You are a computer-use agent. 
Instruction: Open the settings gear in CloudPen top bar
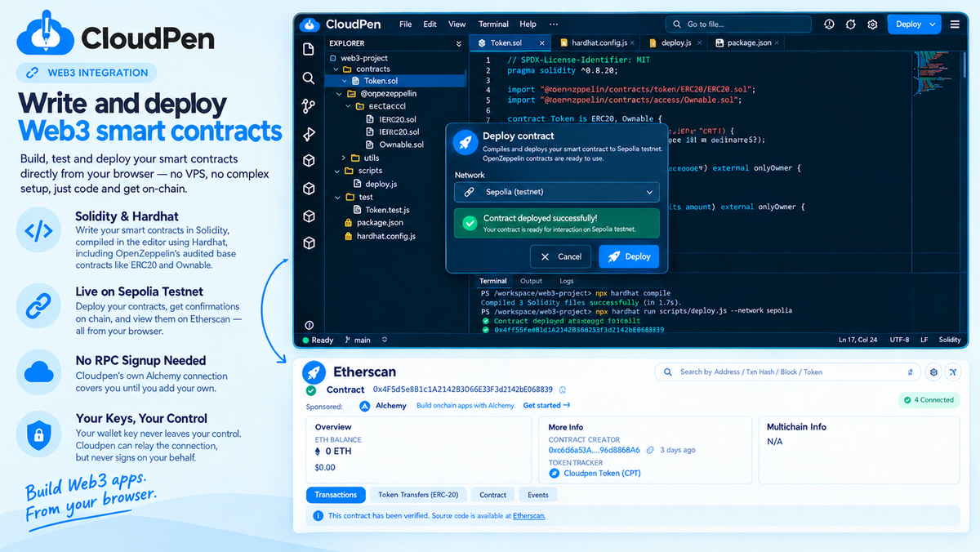pos(872,24)
